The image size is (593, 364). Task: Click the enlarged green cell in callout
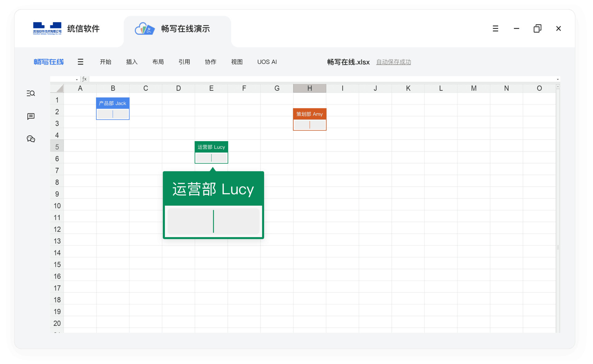(213, 221)
